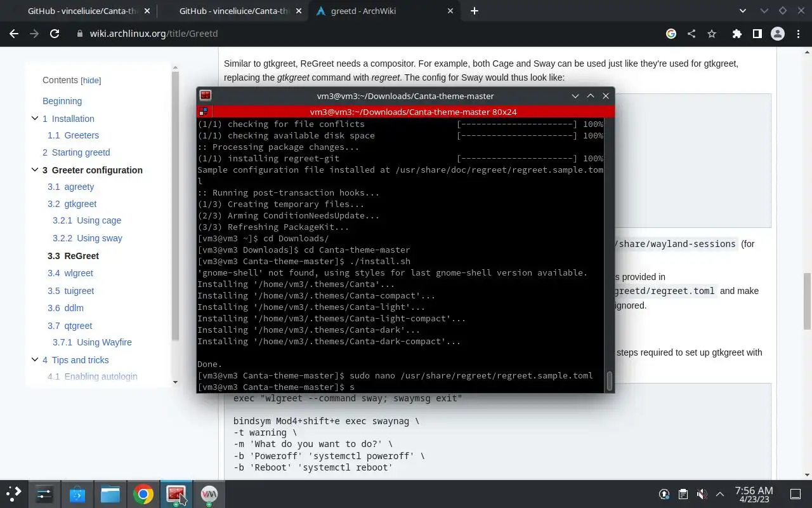The width and height of the screenshot is (812, 508).
Task: Jump to 3.5 tuigreet
Action: 70,291
